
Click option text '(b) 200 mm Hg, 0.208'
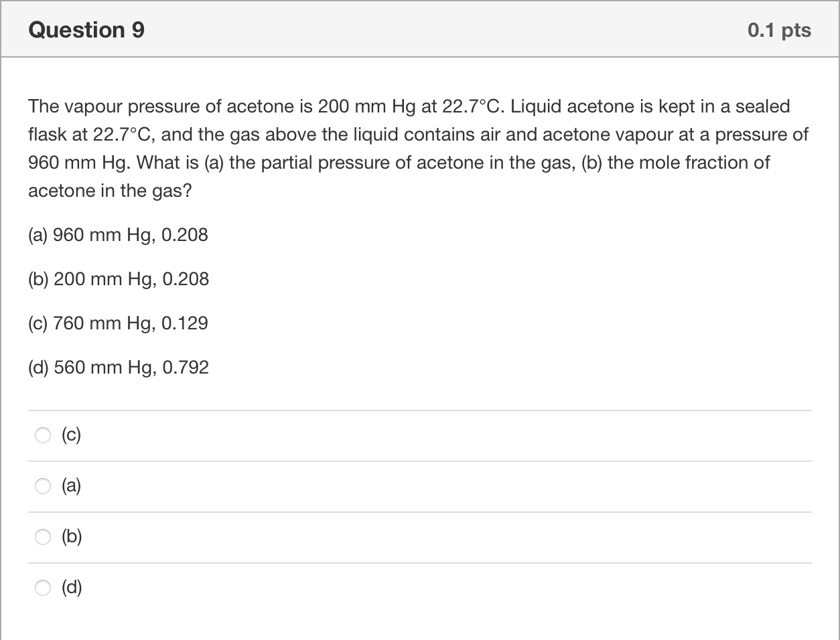119,279
